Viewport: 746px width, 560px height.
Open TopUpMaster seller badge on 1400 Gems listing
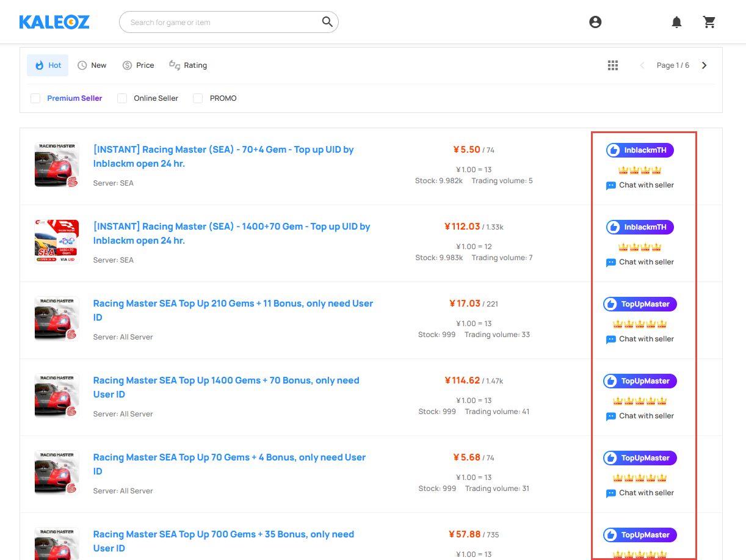[640, 381]
